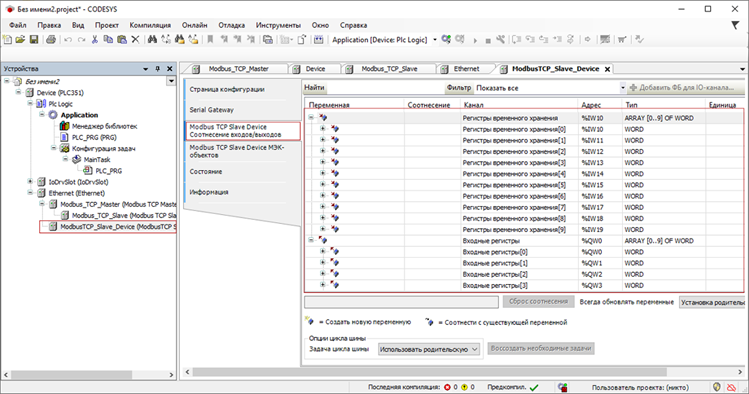Screen dimensions: 749x394
Task: Click the Найти button
Action: click(314, 87)
